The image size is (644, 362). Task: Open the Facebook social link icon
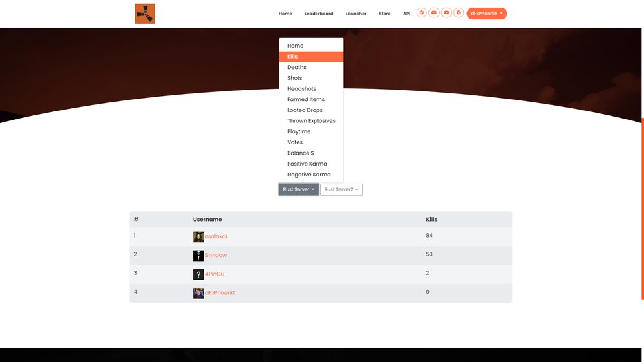459,13
